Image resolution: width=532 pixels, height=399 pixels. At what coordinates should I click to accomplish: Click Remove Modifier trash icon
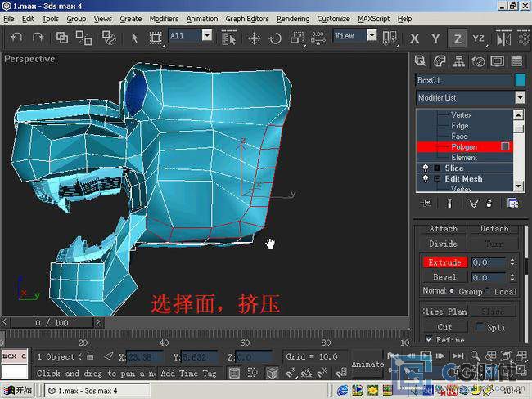(x=489, y=203)
